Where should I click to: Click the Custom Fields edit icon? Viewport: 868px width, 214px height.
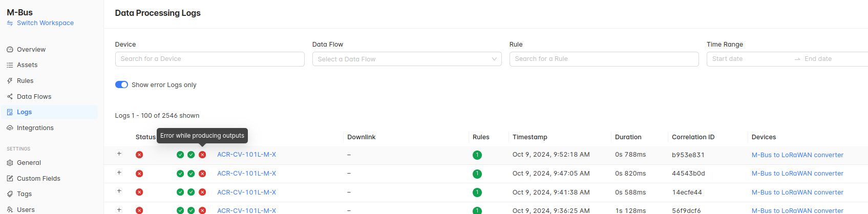[10, 179]
